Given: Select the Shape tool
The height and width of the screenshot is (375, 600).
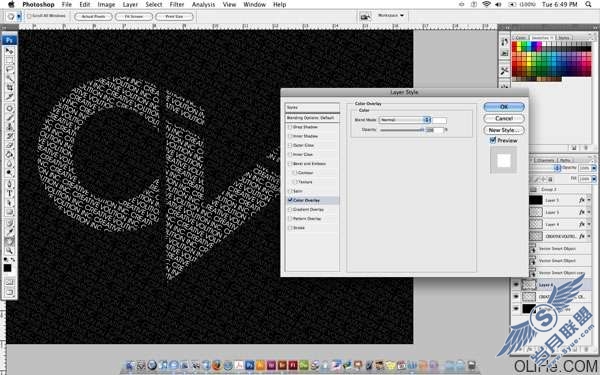Looking at the screenshot, I should tap(9, 212).
